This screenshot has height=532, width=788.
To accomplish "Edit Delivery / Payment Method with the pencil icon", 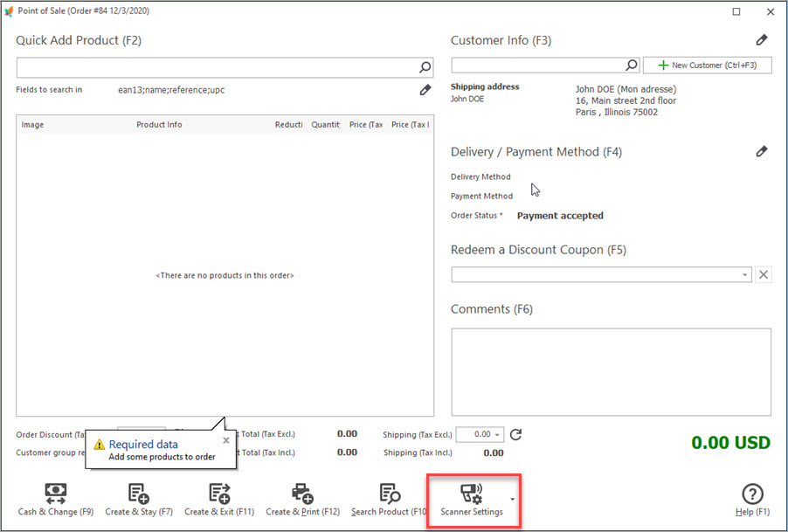I will point(762,152).
